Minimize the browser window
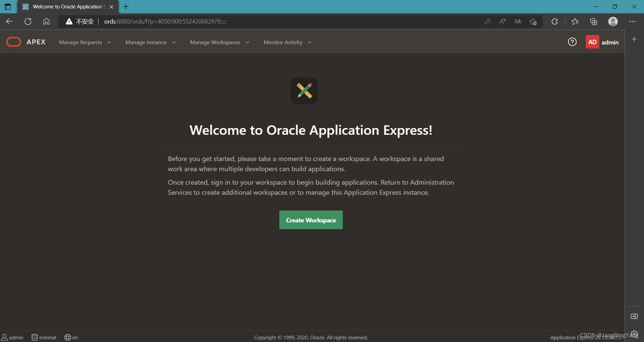The height and width of the screenshot is (342, 644). pos(596,6)
